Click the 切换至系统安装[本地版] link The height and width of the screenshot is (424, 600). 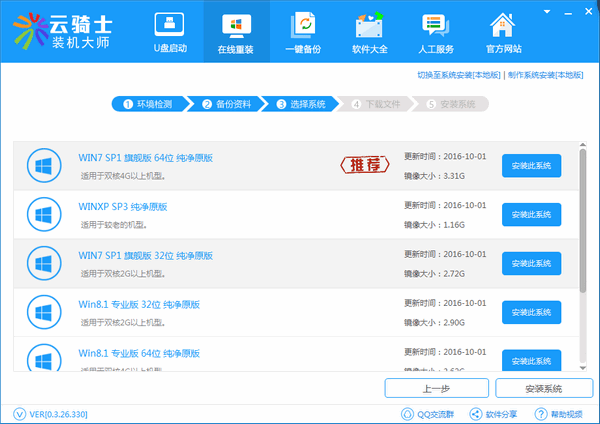(x=458, y=76)
